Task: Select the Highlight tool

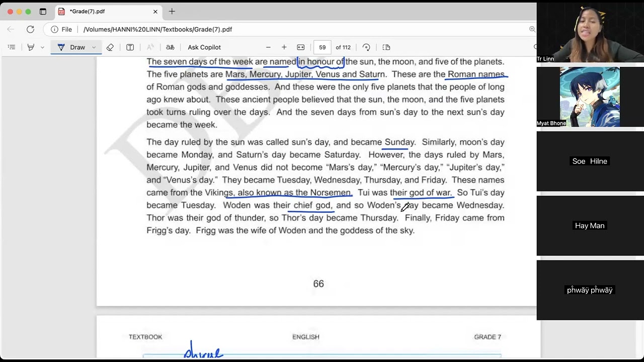Action: click(x=31, y=47)
